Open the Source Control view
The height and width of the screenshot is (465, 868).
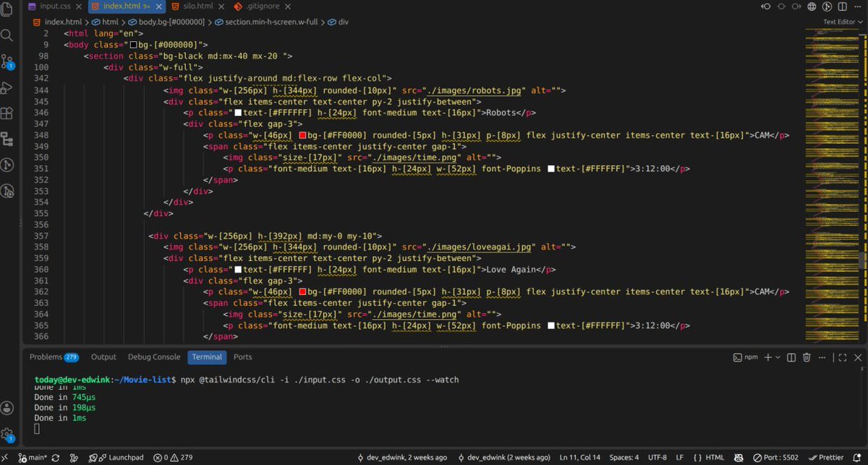point(7,61)
